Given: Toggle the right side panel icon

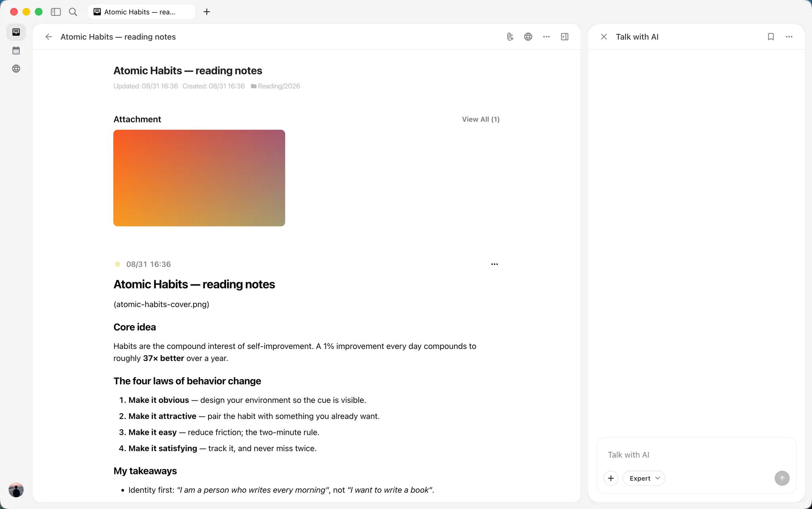Looking at the screenshot, I should pos(565,37).
